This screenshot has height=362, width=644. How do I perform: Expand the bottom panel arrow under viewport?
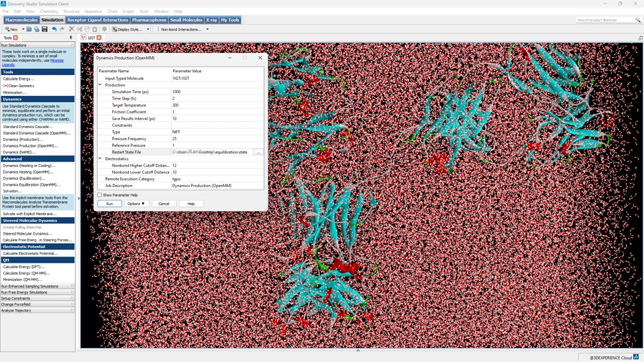coord(358,351)
